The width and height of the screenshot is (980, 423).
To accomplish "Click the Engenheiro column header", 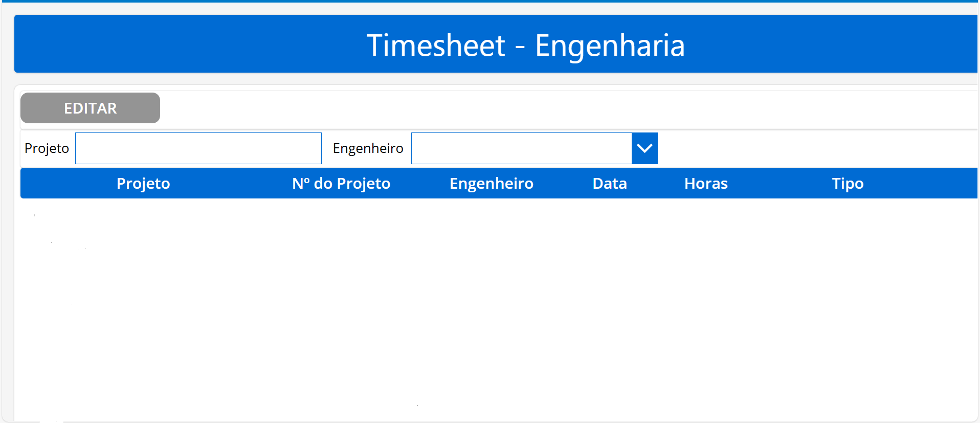I will click(491, 183).
